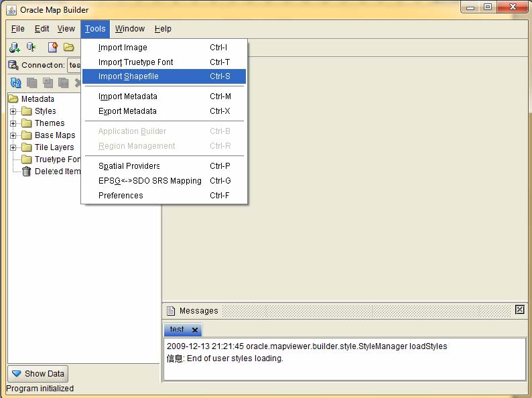This screenshot has width=532, height=398.
Task: Select Import Shapefile menu entry
Action: (x=164, y=76)
